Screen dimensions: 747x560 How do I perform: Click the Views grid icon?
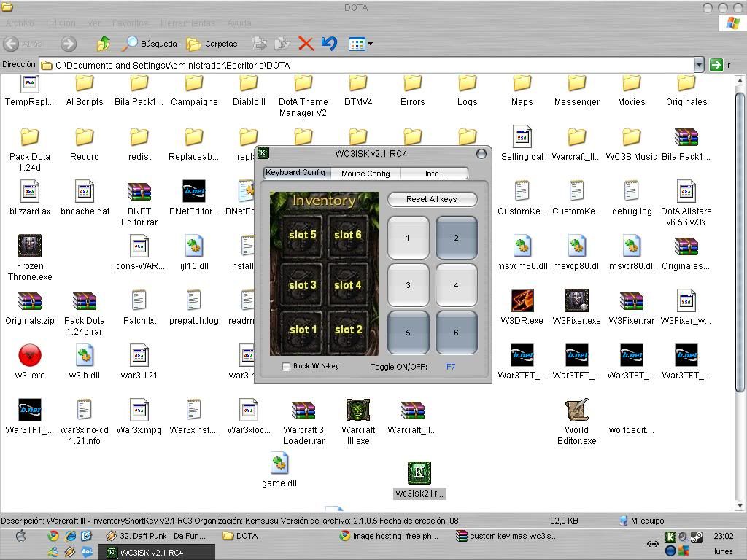pyautogui.click(x=357, y=44)
